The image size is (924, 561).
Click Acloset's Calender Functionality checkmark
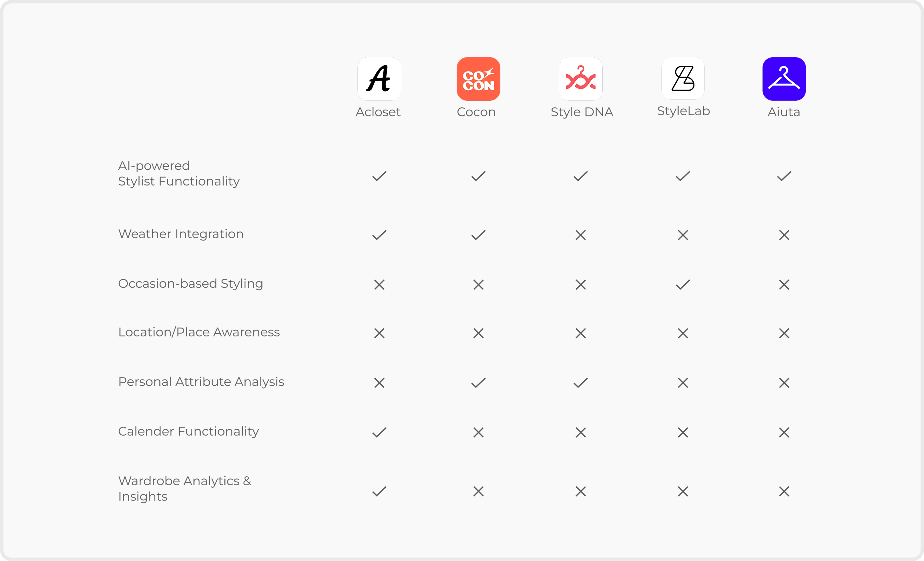coord(379,432)
